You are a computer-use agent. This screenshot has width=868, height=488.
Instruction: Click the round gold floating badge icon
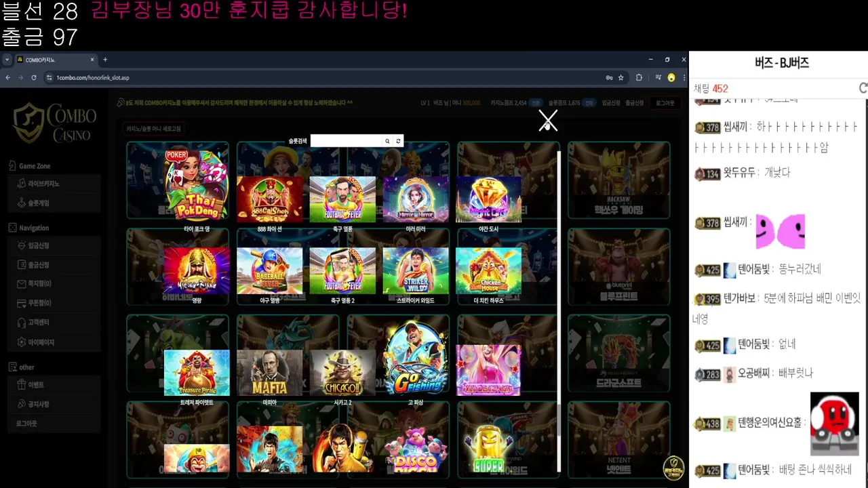coord(673,468)
